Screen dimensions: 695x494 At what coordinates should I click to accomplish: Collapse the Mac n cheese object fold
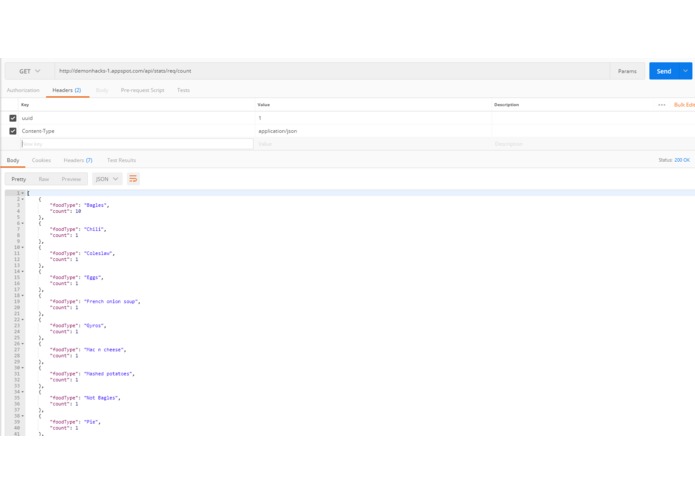[23, 343]
